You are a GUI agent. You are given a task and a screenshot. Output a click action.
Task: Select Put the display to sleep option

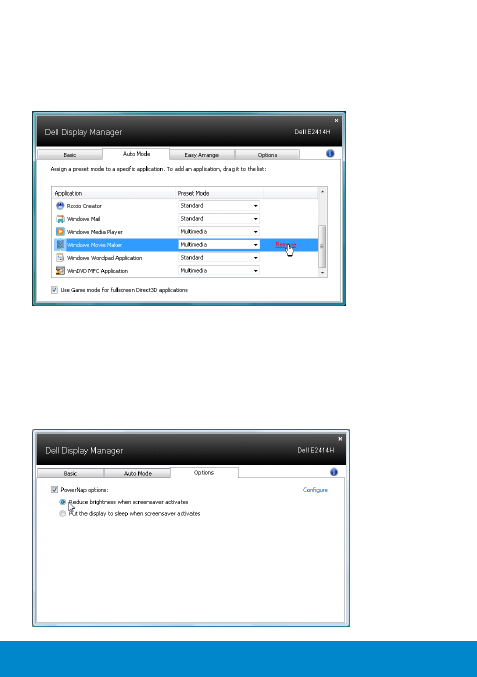tap(63, 514)
